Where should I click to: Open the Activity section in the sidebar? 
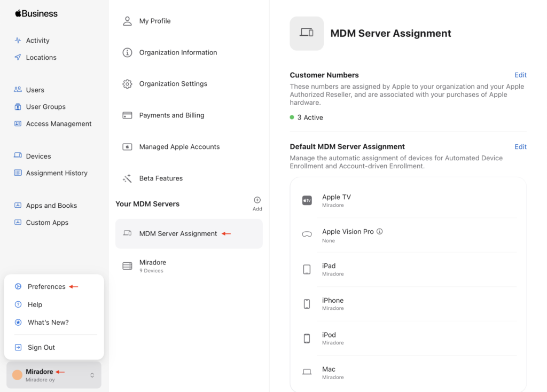click(37, 40)
